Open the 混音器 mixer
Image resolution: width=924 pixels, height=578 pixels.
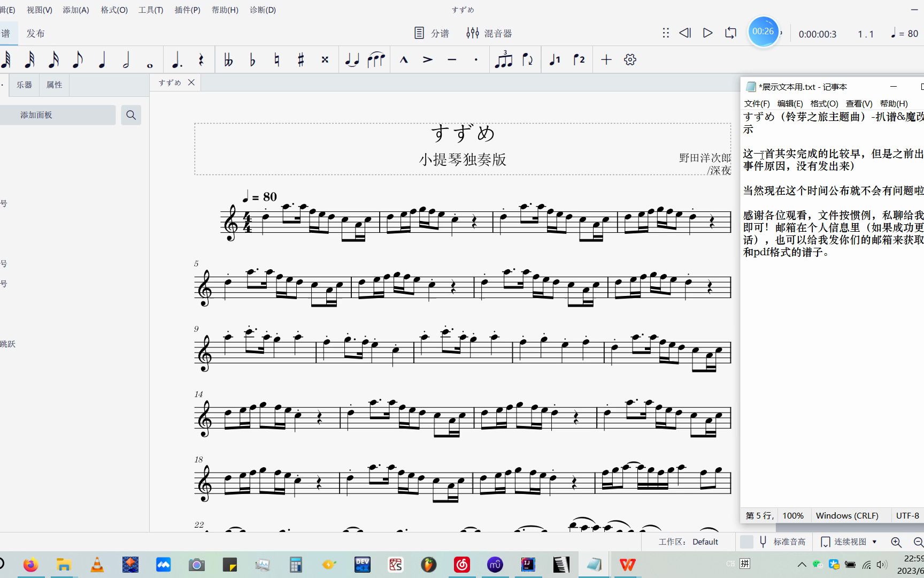(489, 33)
